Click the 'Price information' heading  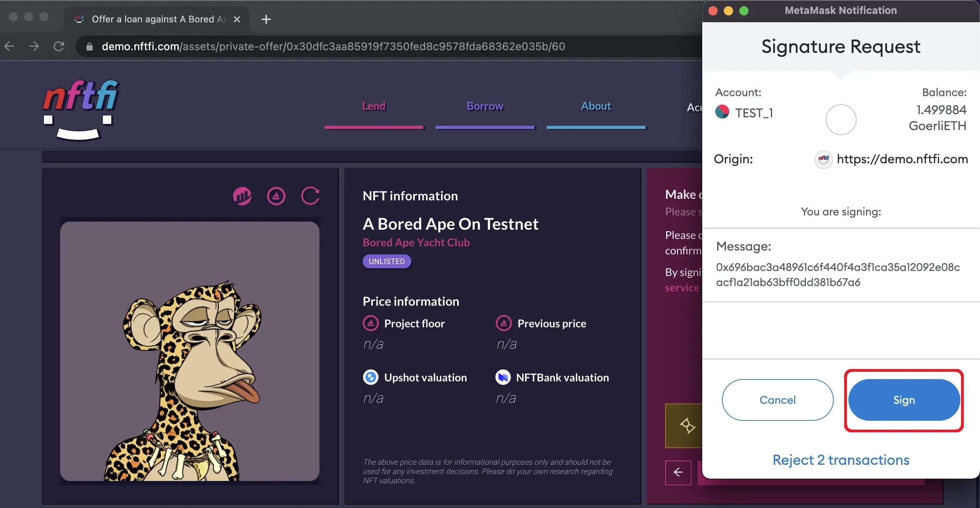pos(411,301)
